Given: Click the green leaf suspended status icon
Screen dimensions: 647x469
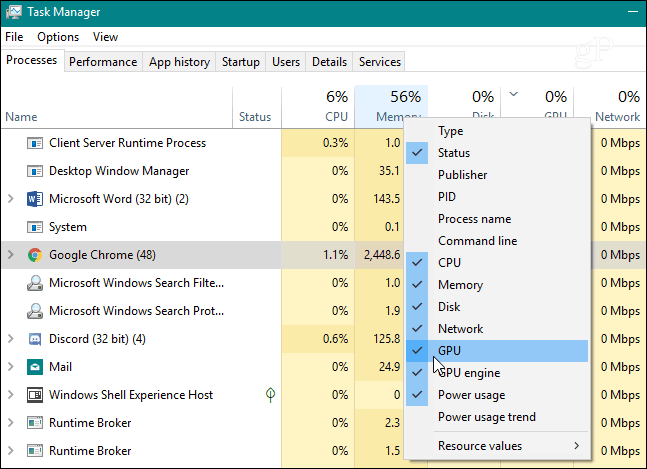Looking at the screenshot, I should [270, 395].
